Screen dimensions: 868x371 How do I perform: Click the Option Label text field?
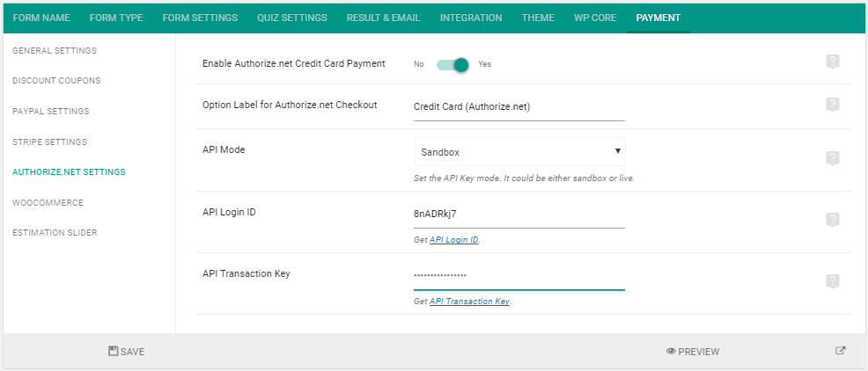point(519,107)
